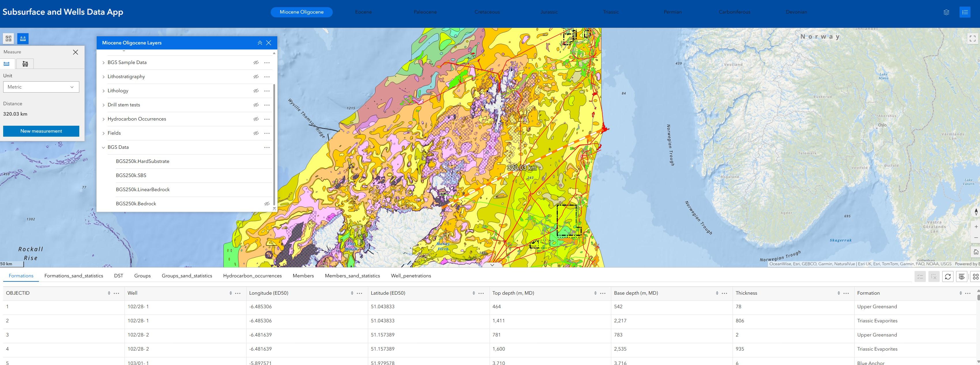Select the Carboniferous period
Screen dimensions: 980x365
pyautogui.click(x=735, y=12)
